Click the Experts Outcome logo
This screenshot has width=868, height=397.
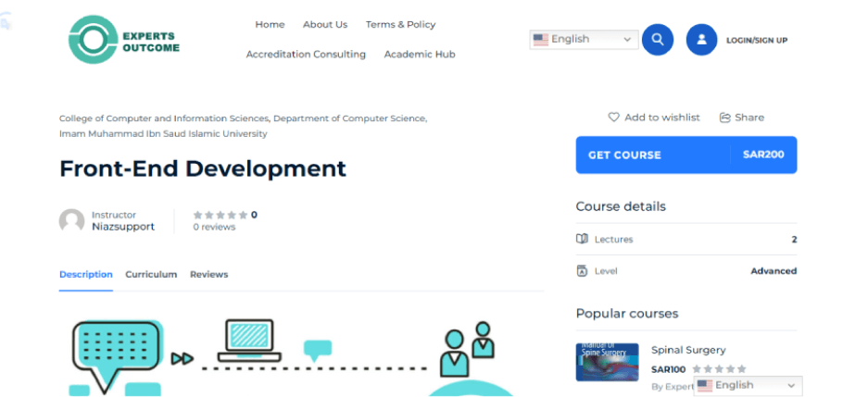click(x=123, y=40)
